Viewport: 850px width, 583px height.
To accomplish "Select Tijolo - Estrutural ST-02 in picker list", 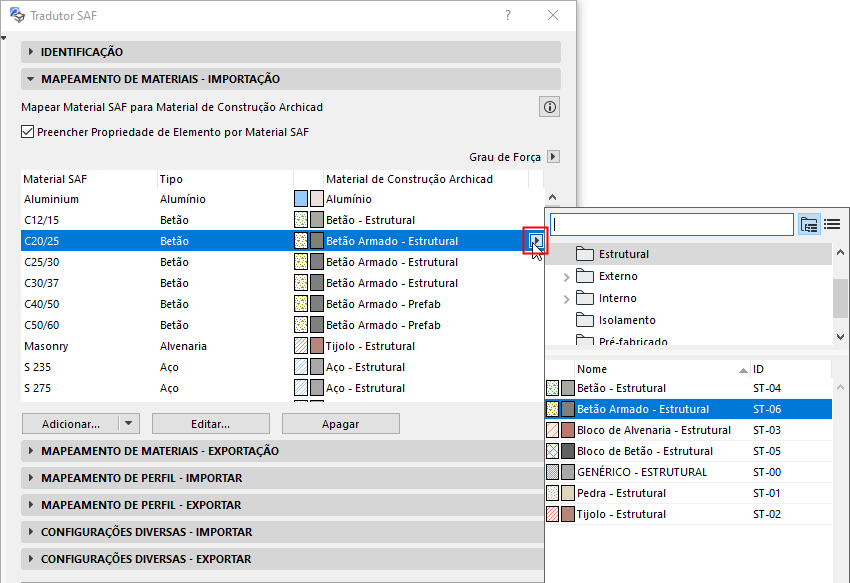I will 688,514.
